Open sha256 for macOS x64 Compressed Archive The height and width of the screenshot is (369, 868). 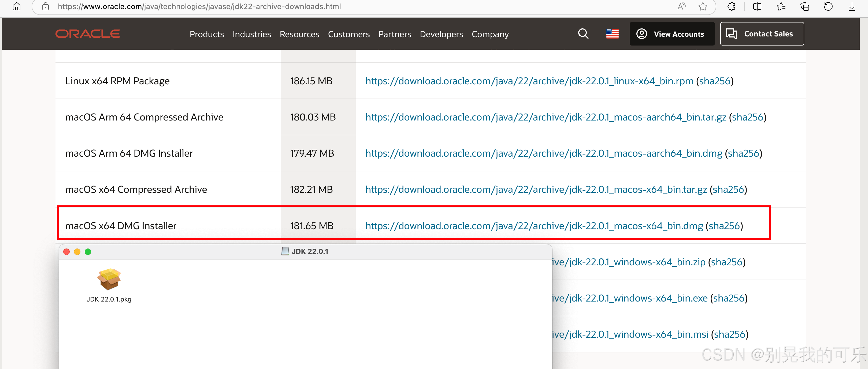(728, 189)
